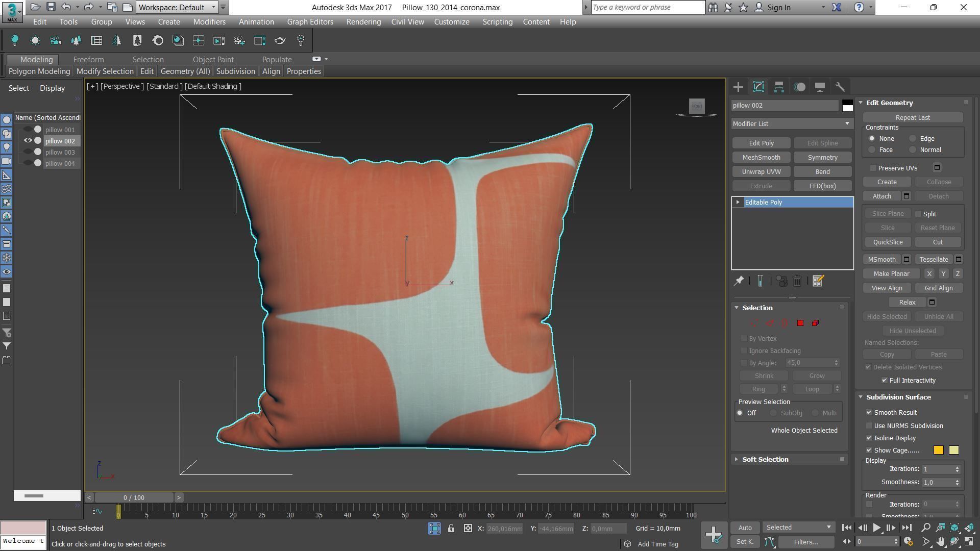Switch to the Freeform ribbon tab
The image size is (980, 551).
[x=88, y=60]
